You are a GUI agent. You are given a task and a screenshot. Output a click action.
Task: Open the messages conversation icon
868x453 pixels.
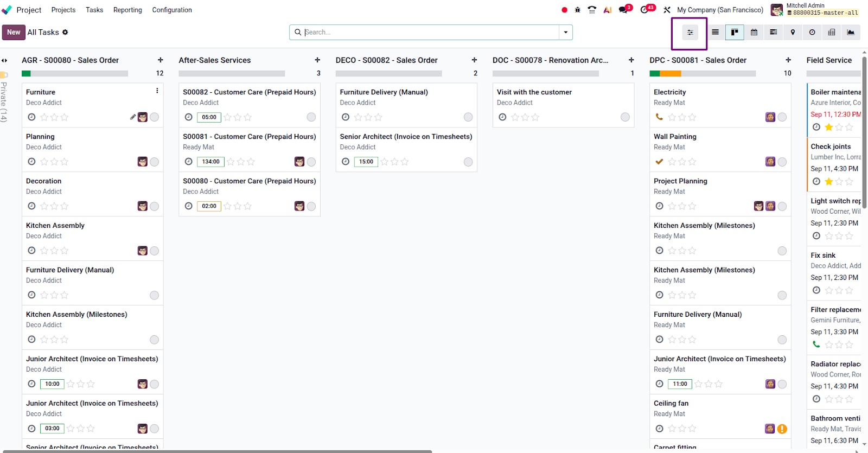pyautogui.click(x=624, y=9)
